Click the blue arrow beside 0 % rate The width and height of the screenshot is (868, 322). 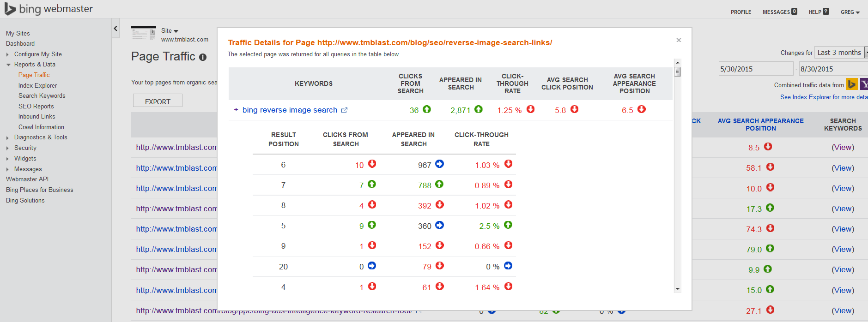508,266
